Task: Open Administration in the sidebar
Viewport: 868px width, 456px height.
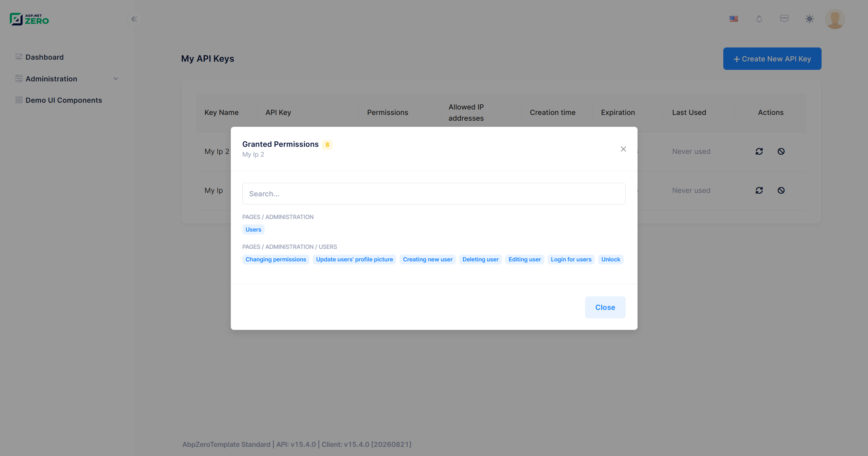Action: pyautogui.click(x=51, y=79)
